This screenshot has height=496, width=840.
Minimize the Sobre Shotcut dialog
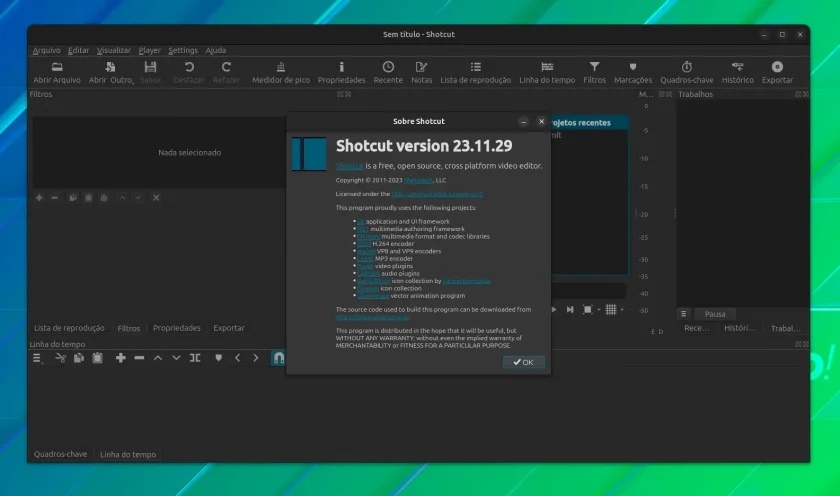[x=523, y=122]
